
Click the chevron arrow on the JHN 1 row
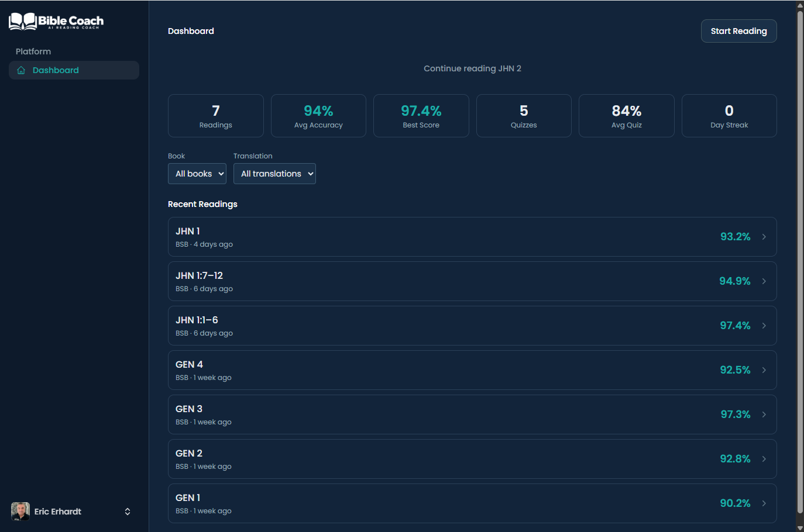click(x=764, y=237)
